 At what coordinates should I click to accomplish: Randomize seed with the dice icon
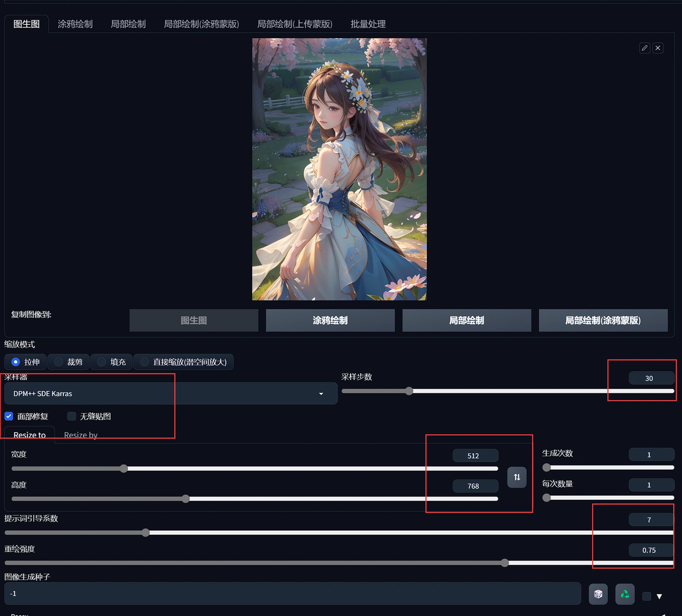tap(598, 594)
